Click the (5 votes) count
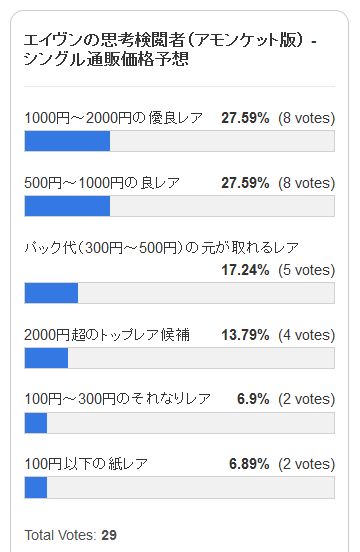The height and width of the screenshot is (552, 360). pos(306,270)
